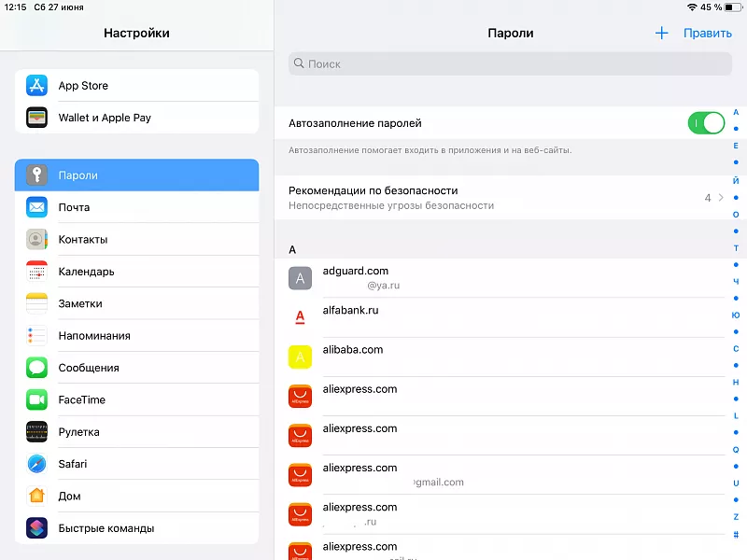Screen dimensions: 747x560
Task: Open Сообщения settings in sidebar
Action: click(136, 368)
